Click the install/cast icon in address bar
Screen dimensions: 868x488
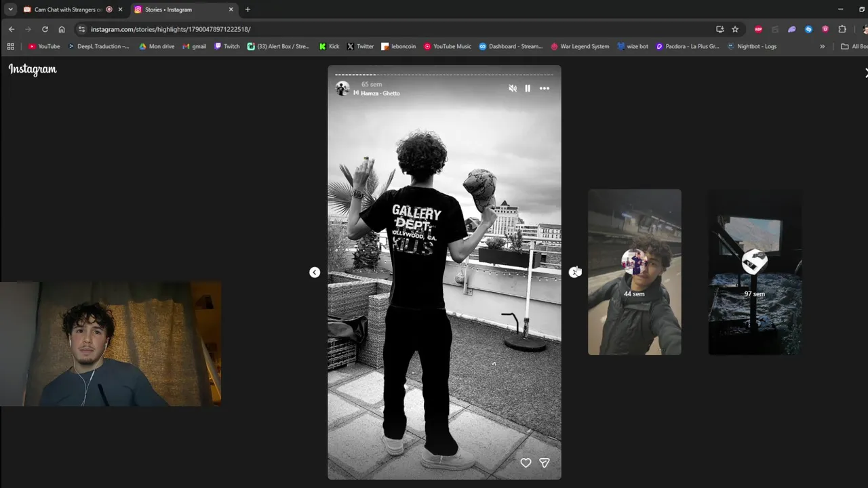[x=719, y=29]
